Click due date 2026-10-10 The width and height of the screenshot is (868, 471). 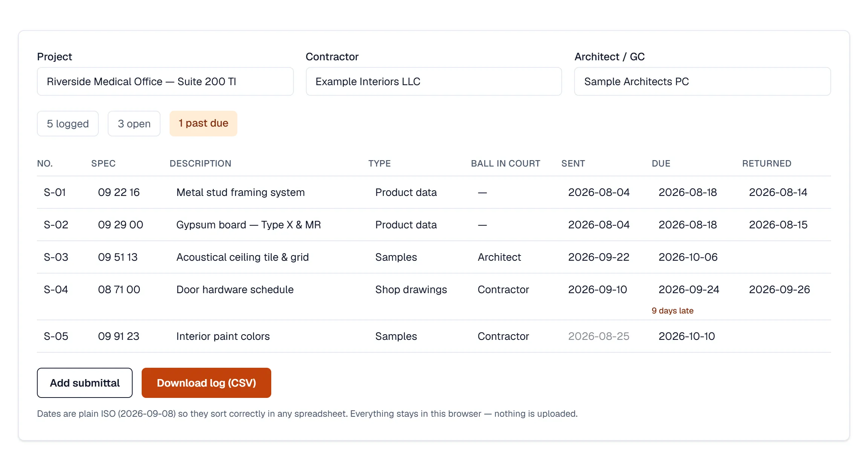(x=686, y=336)
